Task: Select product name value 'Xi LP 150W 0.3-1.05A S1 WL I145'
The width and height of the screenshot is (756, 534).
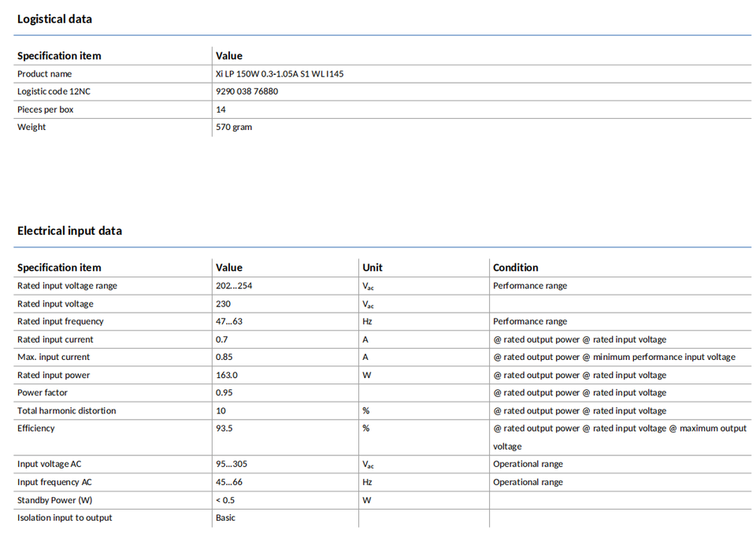Action: coord(280,74)
